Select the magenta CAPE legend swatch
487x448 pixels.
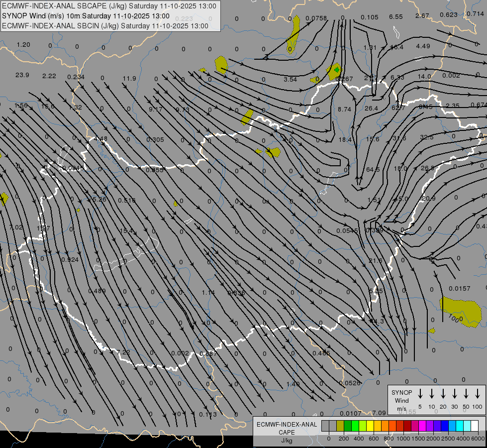coord(422,426)
